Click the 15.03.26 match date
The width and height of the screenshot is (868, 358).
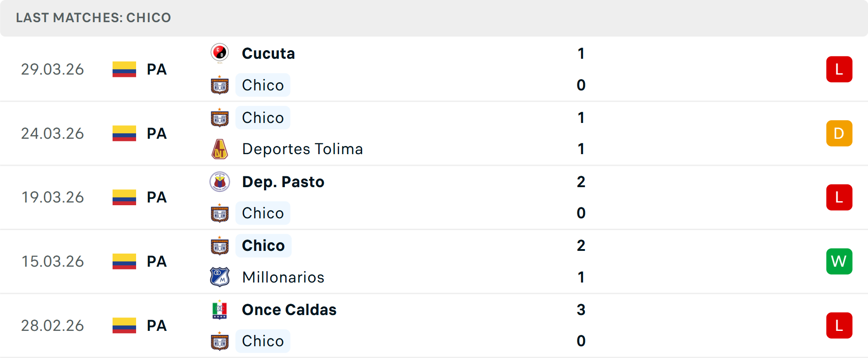(53, 261)
